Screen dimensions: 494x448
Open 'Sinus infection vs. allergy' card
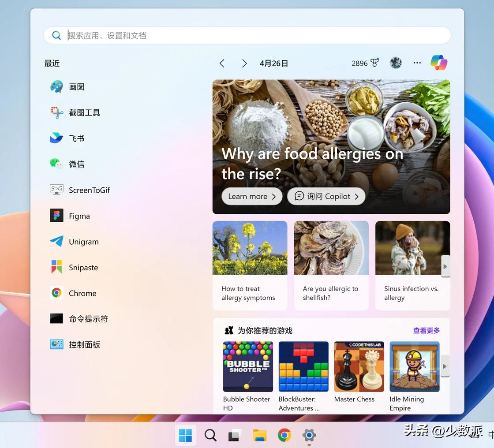pyautogui.click(x=412, y=265)
